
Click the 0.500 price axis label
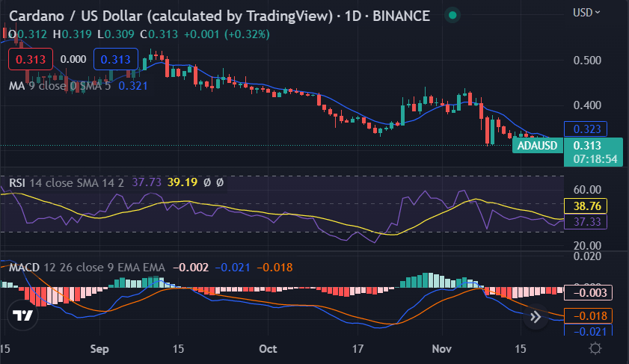coord(587,61)
